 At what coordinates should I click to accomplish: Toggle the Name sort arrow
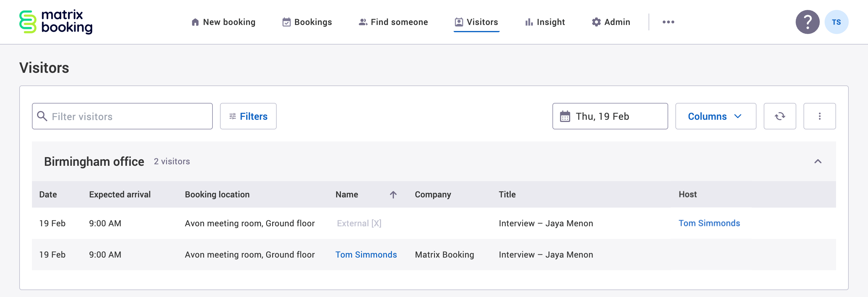[393, 194]
